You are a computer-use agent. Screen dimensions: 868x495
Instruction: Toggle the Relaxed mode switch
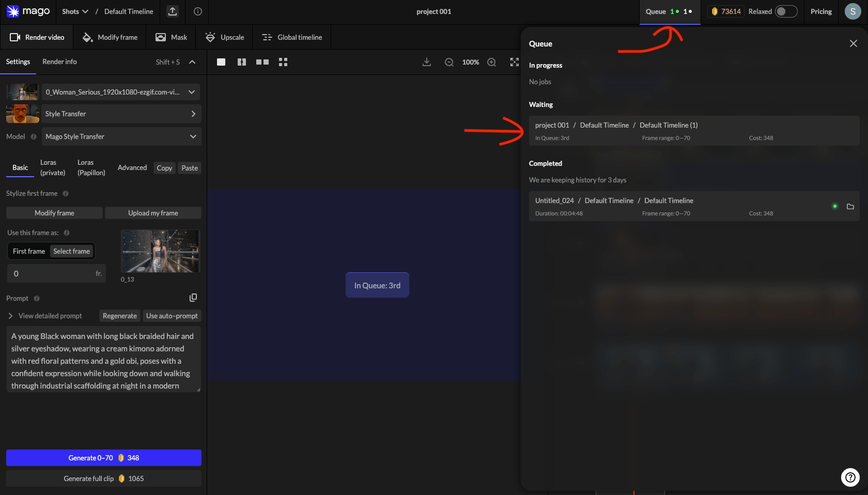tap(786, 11)
